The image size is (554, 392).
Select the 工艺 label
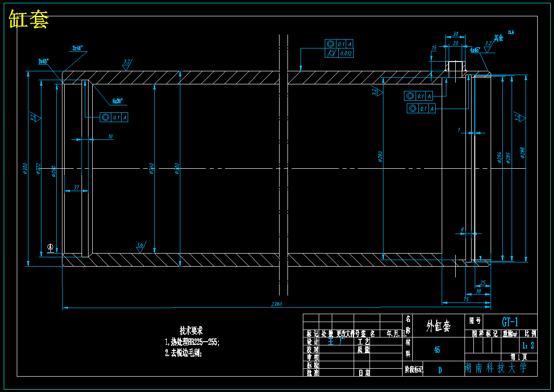coord(363,342)
